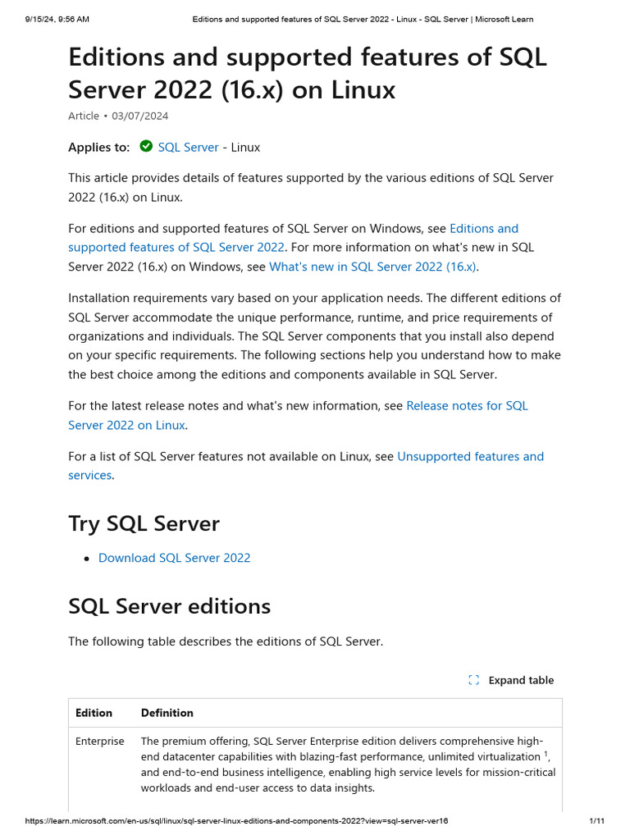
Task: Select the Definition column header
Action: tap(167, 713)
